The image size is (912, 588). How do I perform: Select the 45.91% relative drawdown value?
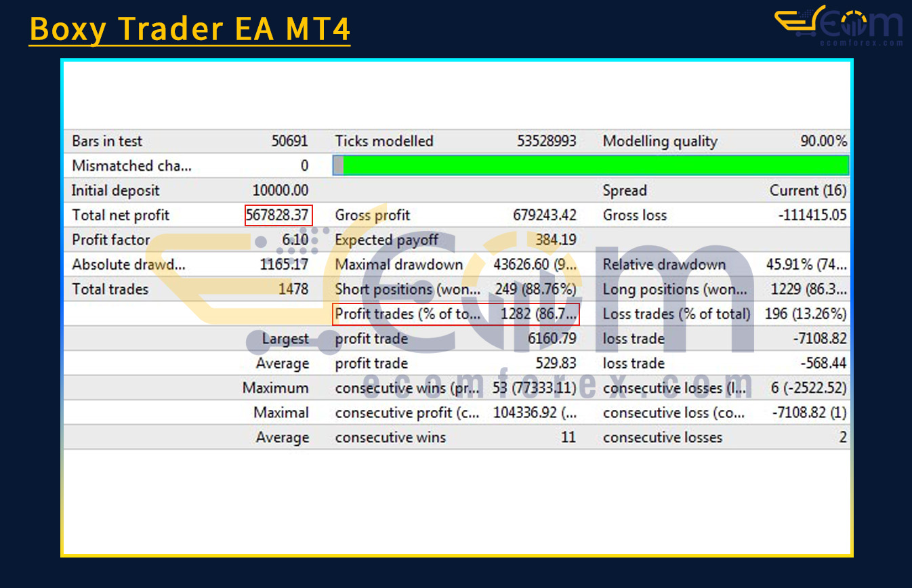click(805, 265)
